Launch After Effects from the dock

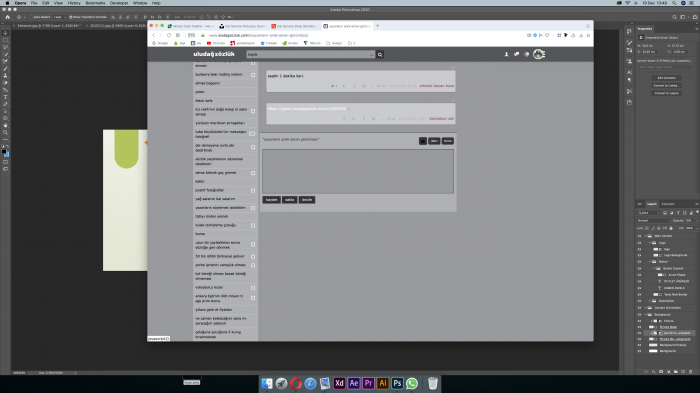(x=354, y=383)
